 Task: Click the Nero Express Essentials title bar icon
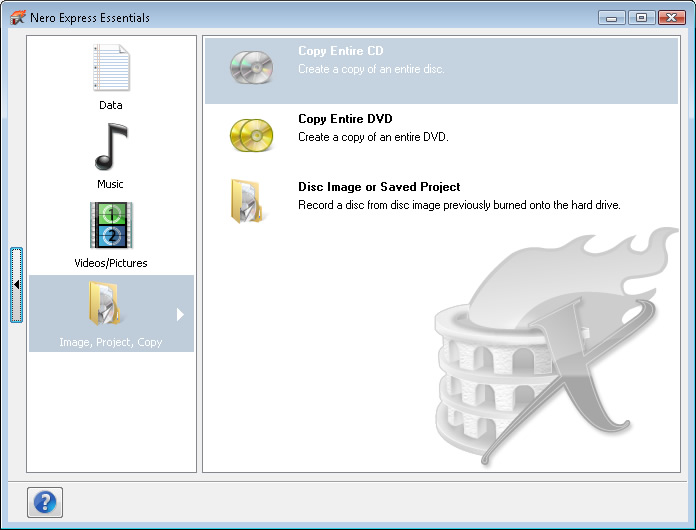[x=18, y=18]
